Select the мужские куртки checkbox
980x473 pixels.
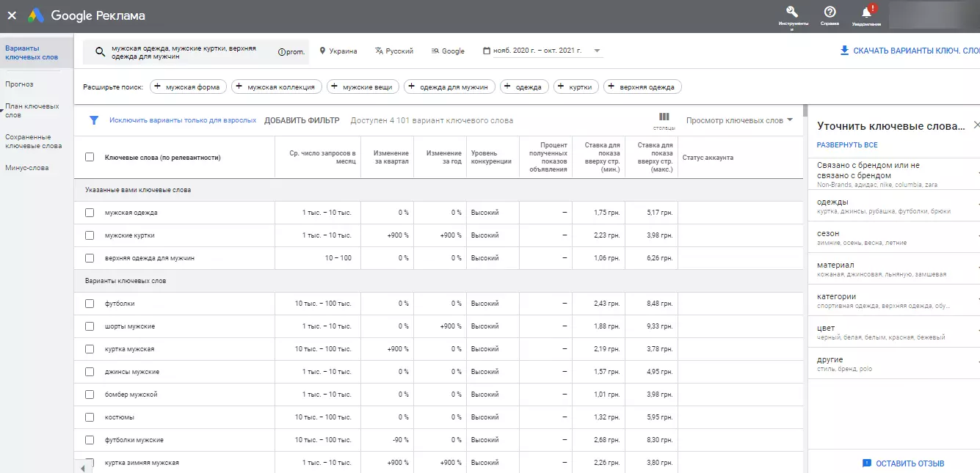point(90,235)
